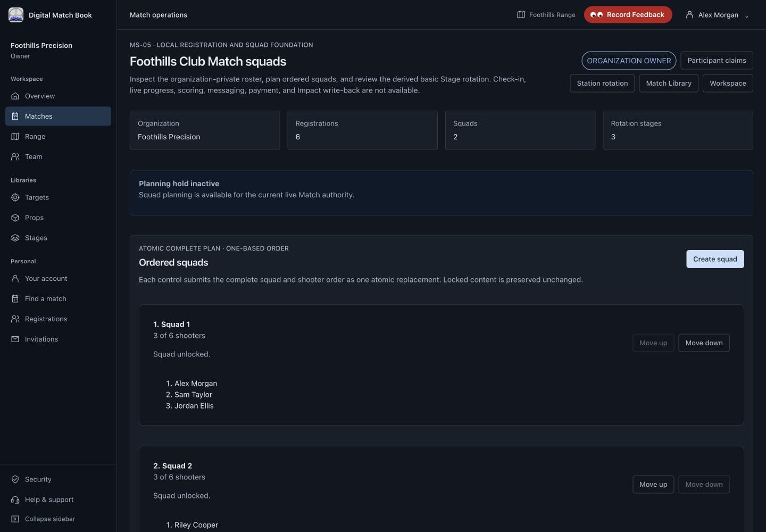This screenshot has width=766, height=532.
Task: Click the Squads count card
Action: 520,130
